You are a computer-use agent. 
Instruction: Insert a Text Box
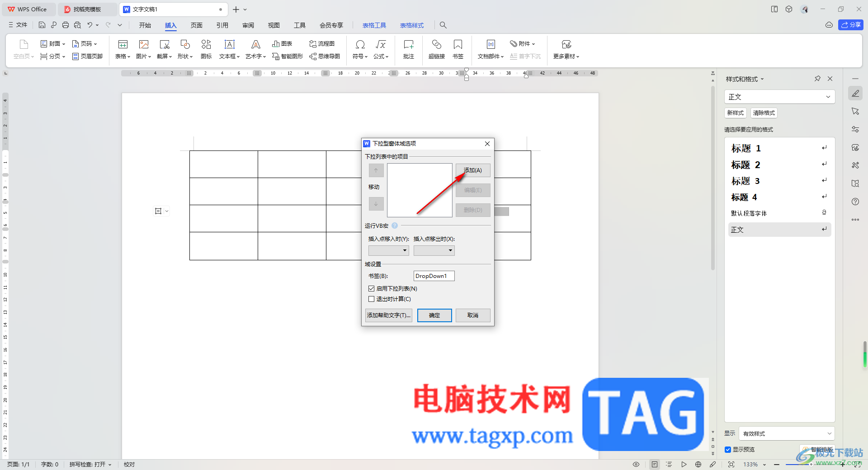pyautogui.click(x=229, y=49)
